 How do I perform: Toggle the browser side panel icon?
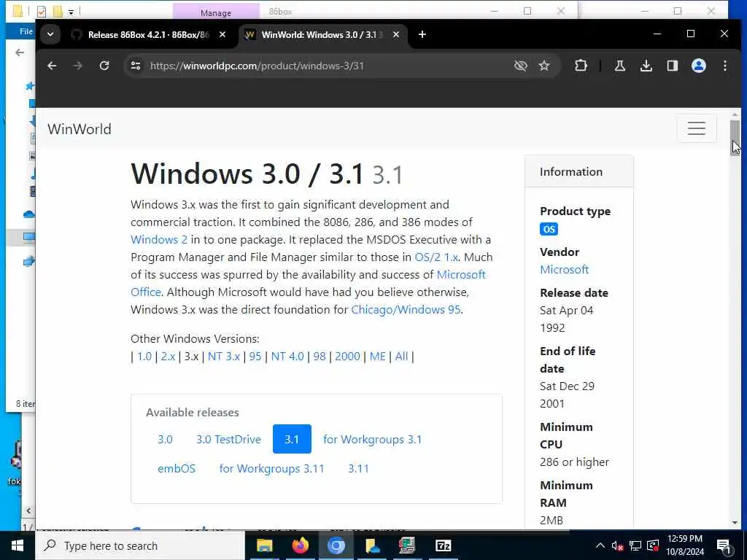[x=672, y=66]
